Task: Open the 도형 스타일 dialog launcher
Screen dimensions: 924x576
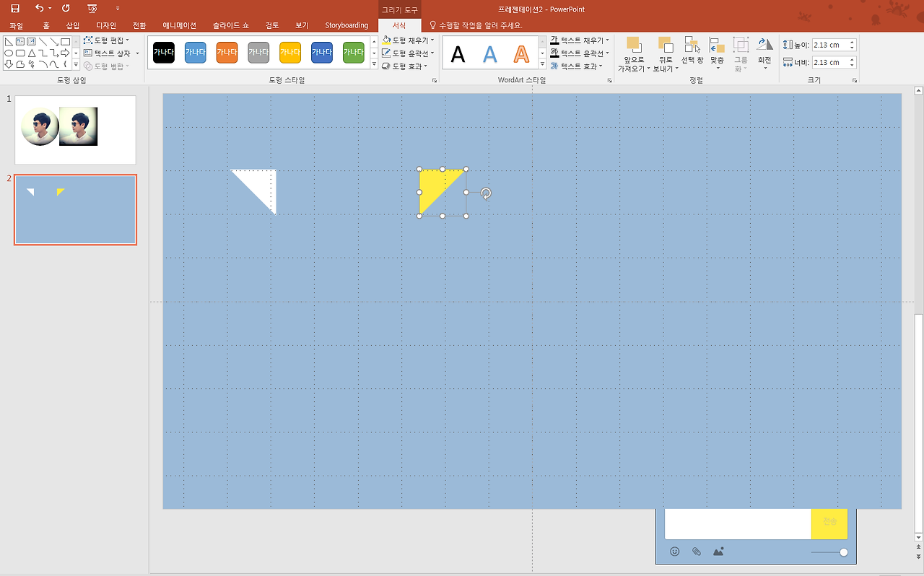Action: pos(435,80)
